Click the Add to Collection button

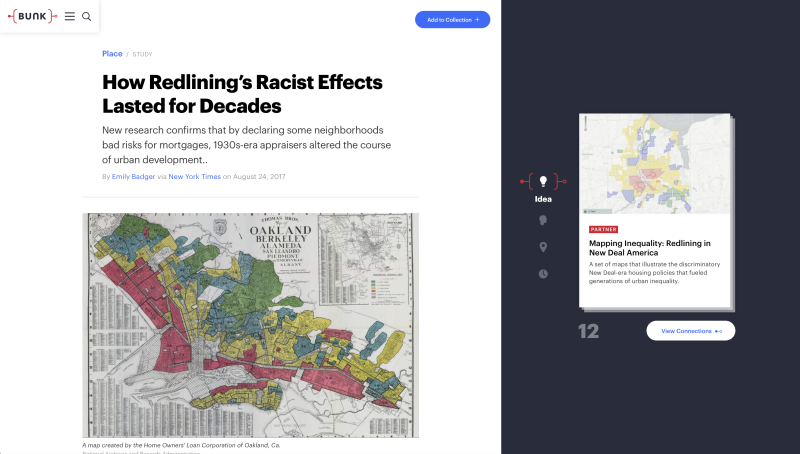(453, 19)
